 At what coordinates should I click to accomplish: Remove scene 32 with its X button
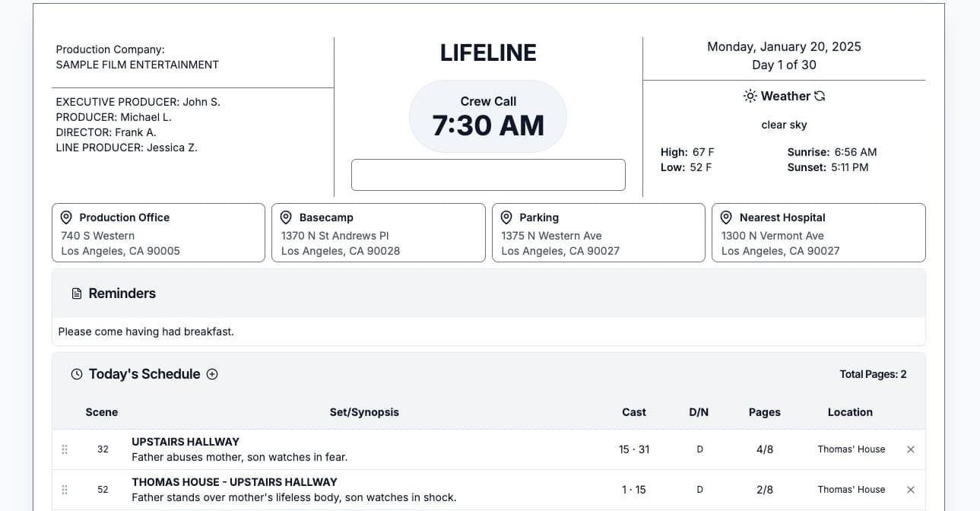click(910, 449)
